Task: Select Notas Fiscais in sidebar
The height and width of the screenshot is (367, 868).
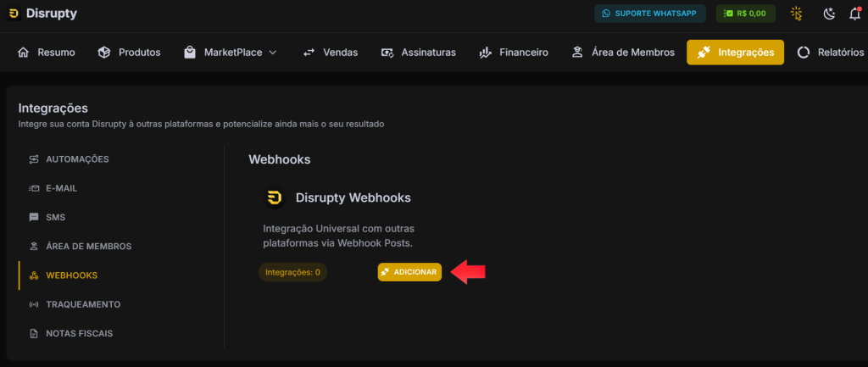Action: point(79,334)
